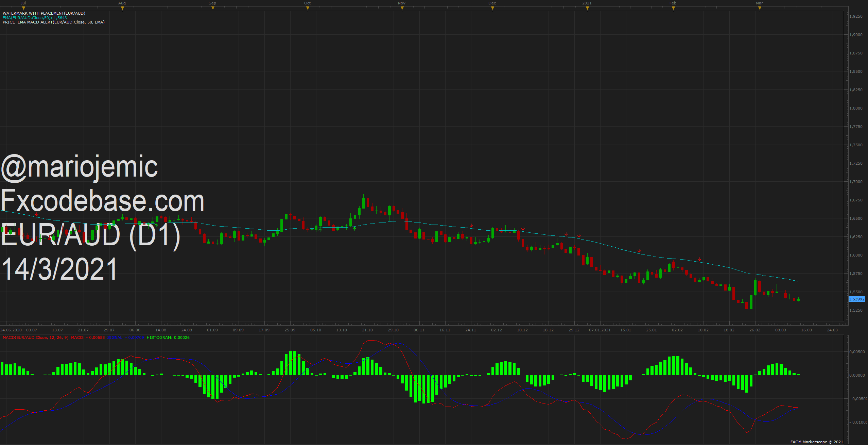
Task: Click the HISTOGRAM: 0,00026 legend value
Action: (x=168, y=337)
